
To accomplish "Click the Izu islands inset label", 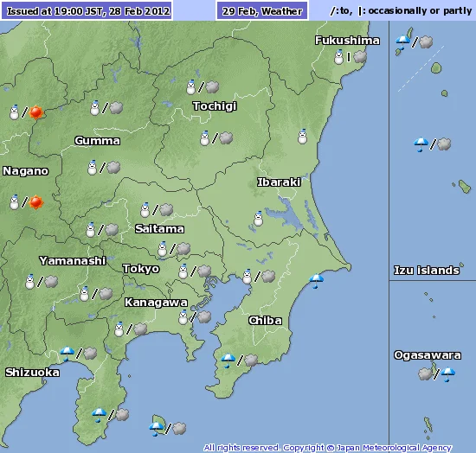I will 427,271.
